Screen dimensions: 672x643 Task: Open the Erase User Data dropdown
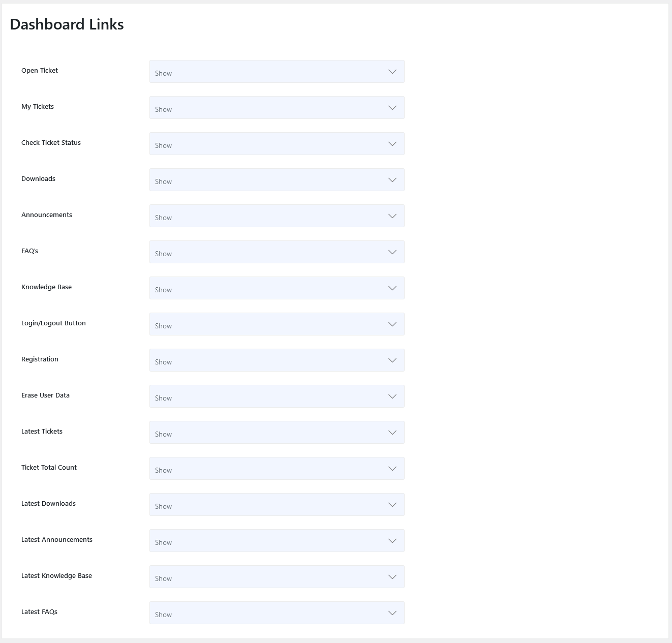coord(277,396)
